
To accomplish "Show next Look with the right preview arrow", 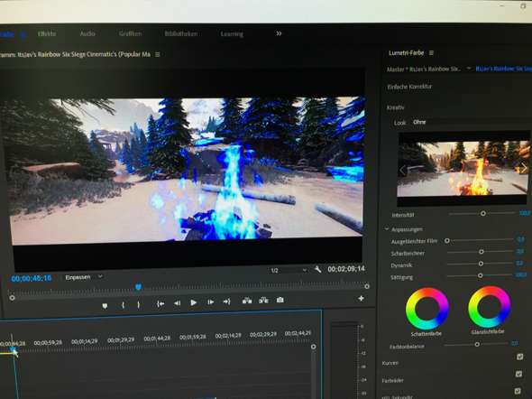I will (524, 167).
